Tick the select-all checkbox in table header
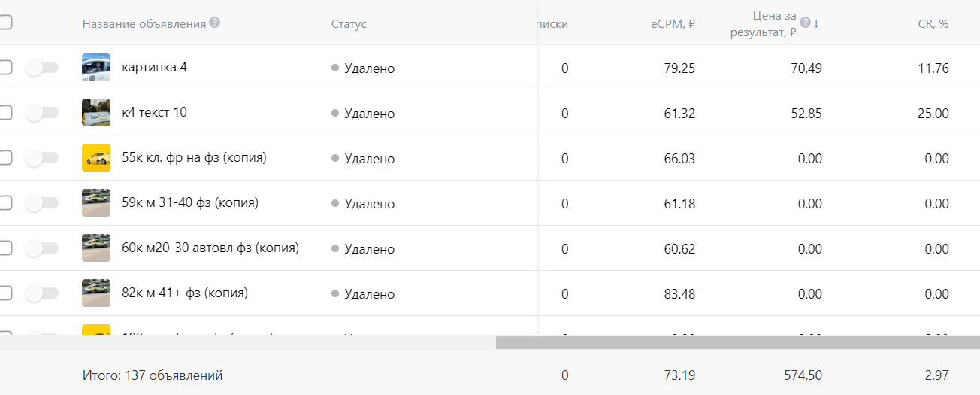980x395 pixels. [x=5, y=23]
